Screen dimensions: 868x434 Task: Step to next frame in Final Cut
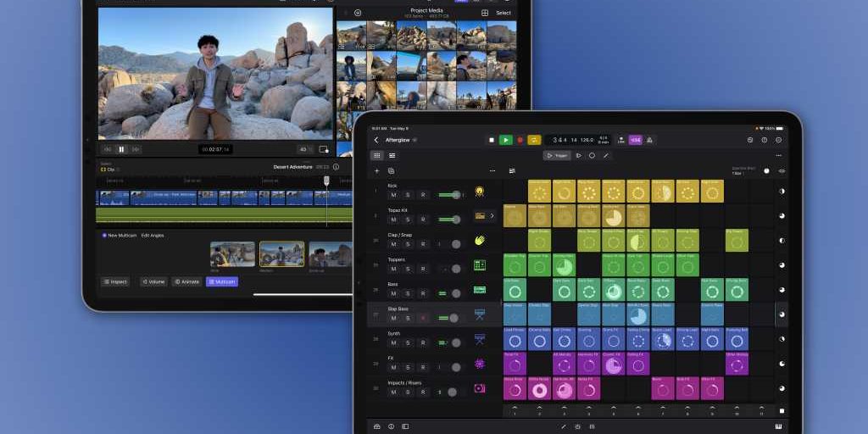135,149
